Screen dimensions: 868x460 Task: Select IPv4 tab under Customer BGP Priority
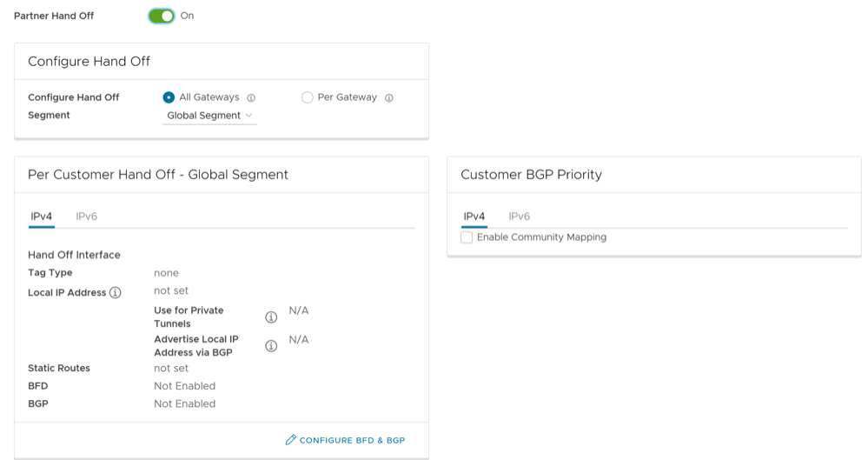click(x=474, y=217)
